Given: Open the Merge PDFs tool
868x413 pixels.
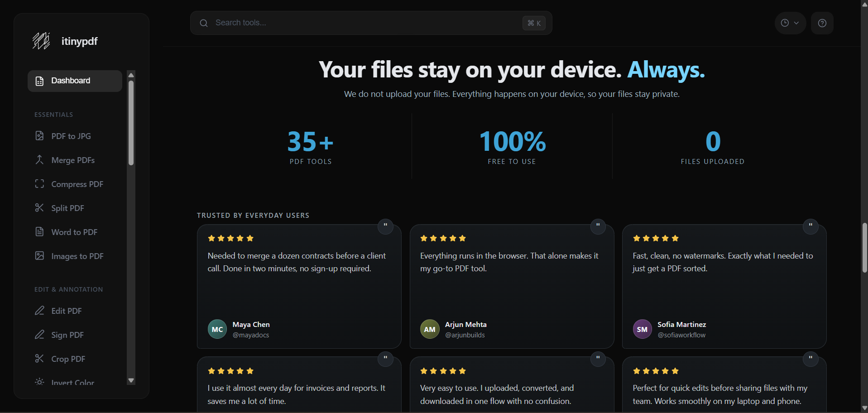Looking at the screenshot, I should point(72,160).
